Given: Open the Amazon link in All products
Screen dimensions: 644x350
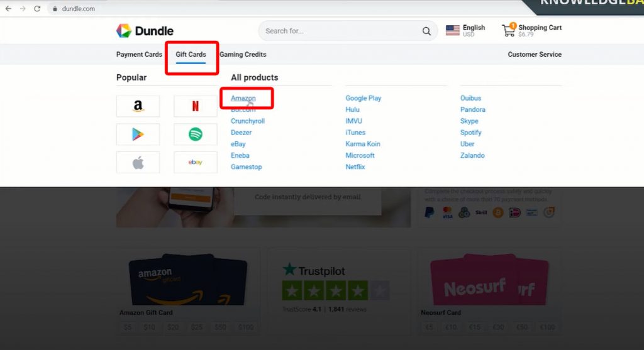Looking at the screenshot, I should [243, 98].
